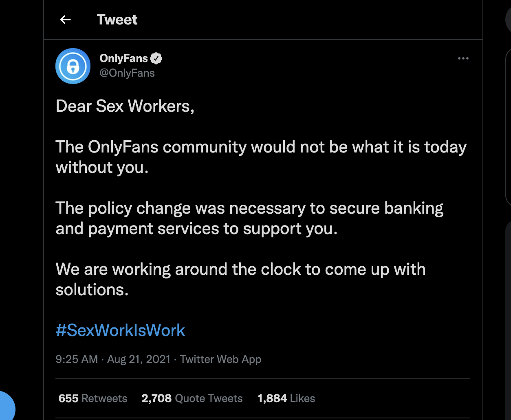This screenshot has width=511, height=420.
Task: See who liked the tweet via 1,884 Likes
Action: point(286,398)
